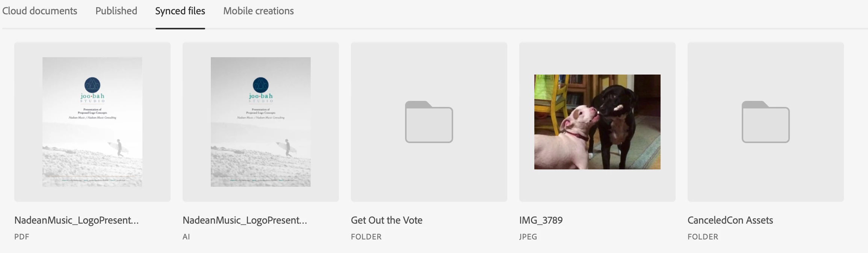Click the AI file type label
This screenshot has width=868, height=253.
(186, 237)
